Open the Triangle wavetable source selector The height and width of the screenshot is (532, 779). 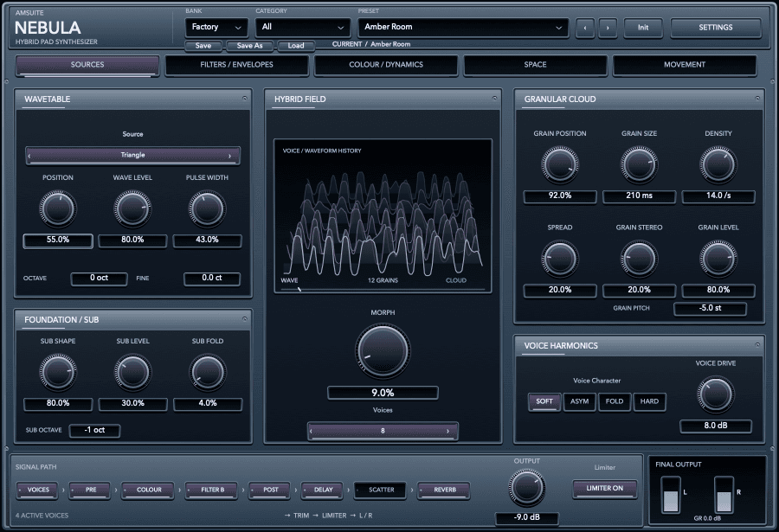[132, 156]
